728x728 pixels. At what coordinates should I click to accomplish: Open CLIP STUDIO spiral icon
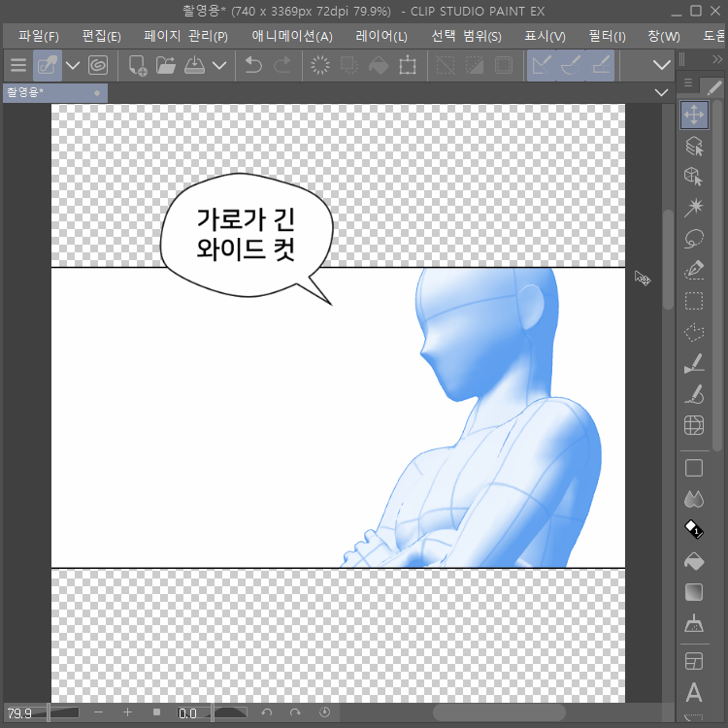[98, 65]
